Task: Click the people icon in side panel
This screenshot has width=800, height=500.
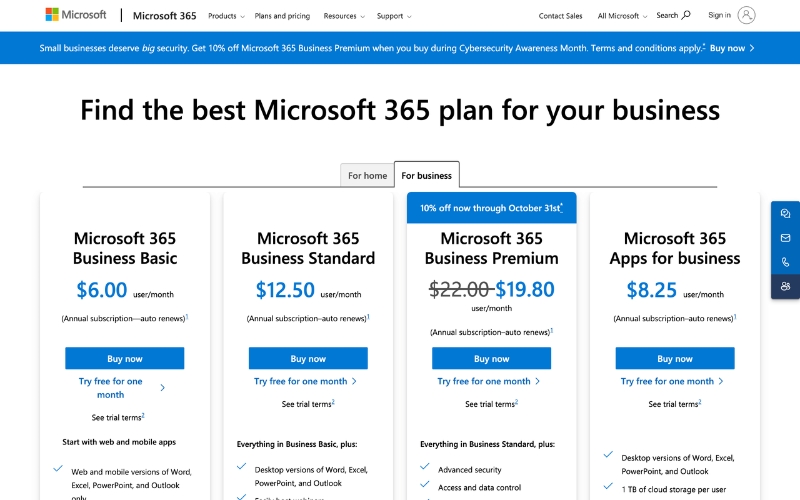Action: coord(785,287)
